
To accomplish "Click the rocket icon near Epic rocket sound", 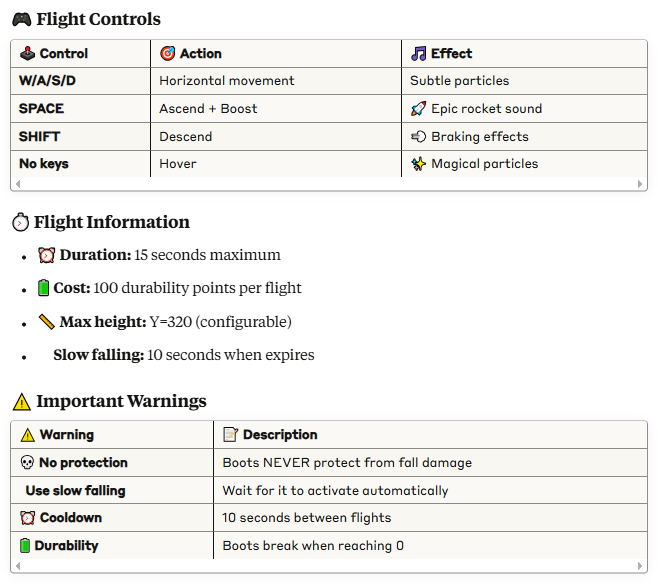I will [x=419, y=109].
